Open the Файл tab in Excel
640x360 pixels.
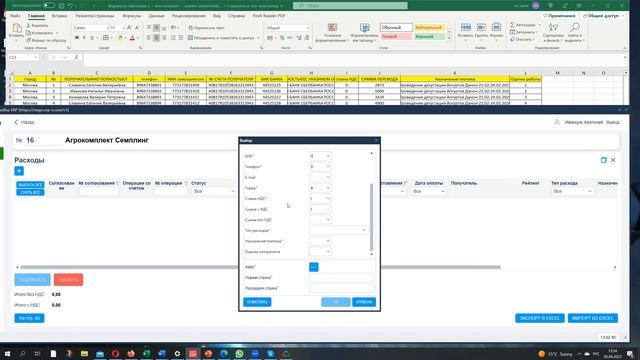(x=15, y=16)
